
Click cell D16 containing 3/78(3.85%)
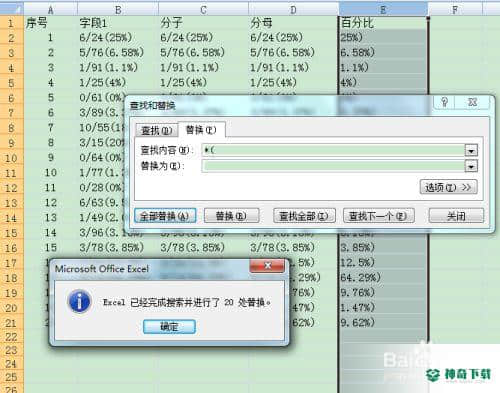(293, 248)
